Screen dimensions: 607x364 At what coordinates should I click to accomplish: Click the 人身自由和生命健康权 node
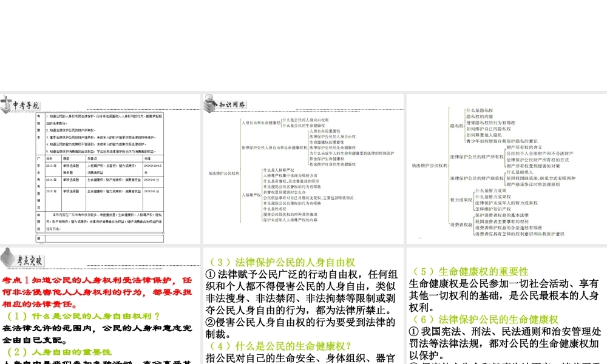click(261, 123)
